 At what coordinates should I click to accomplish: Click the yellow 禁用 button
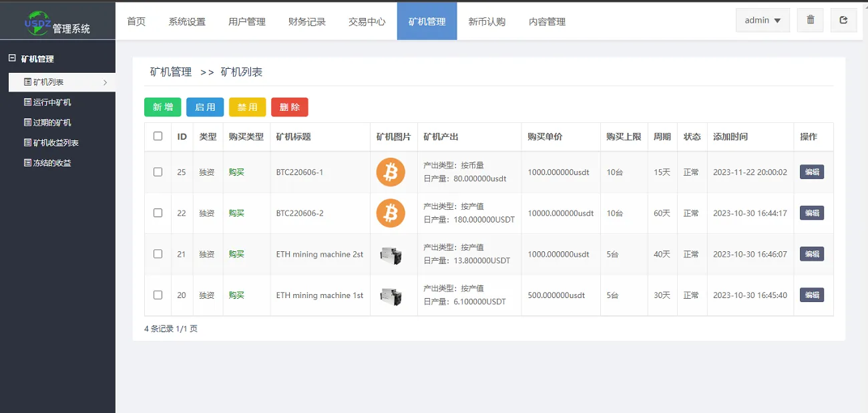tap(247, 107)
